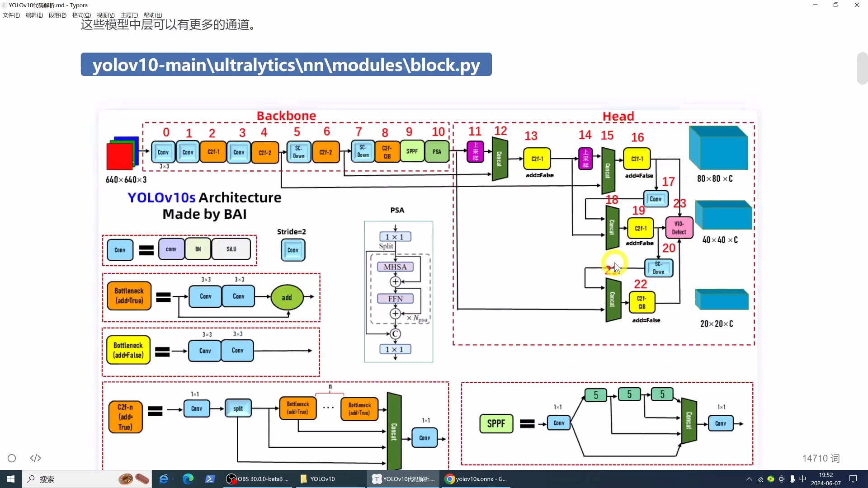
Task: Open Microsoft Edge from taskbar
Action: tap(188, 479)
